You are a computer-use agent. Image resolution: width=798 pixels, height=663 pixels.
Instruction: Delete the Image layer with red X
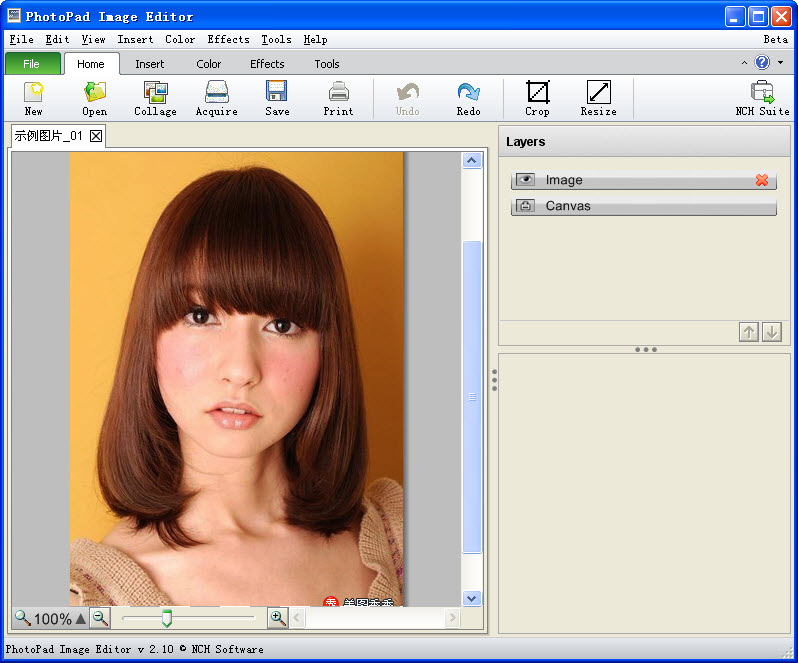click(x=762, y=180)
